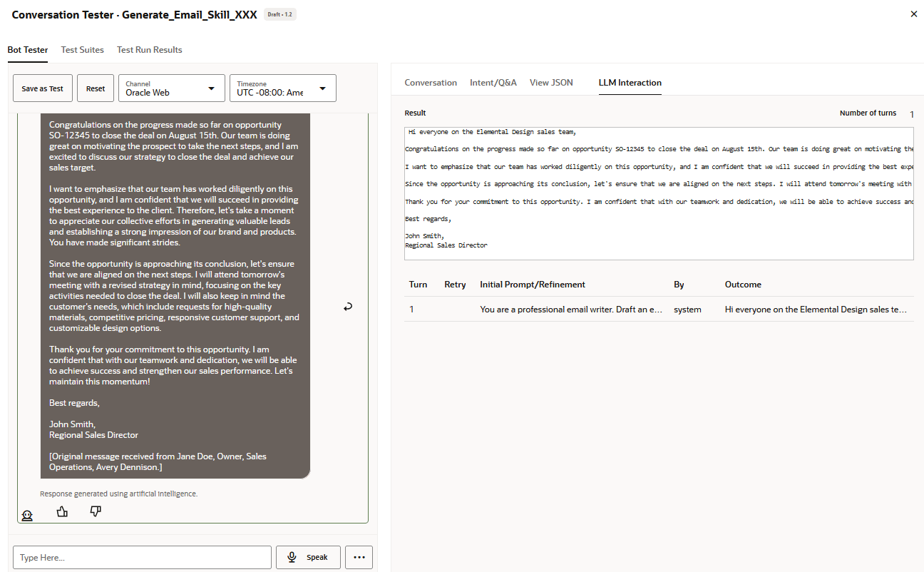Open the Intent/Q&A tab
Image resolution: width=924 pixels, height=572 pixels.
[493, 83]
